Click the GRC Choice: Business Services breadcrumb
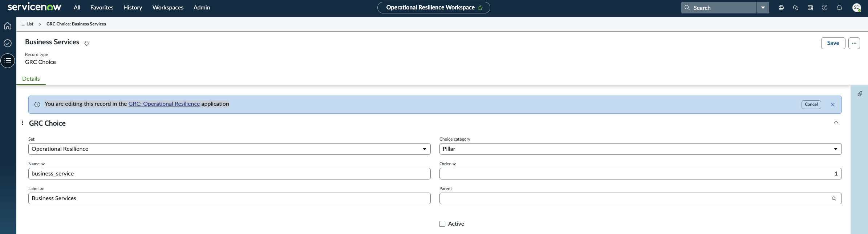Screen dimensions: 868x234 point(76,24)
